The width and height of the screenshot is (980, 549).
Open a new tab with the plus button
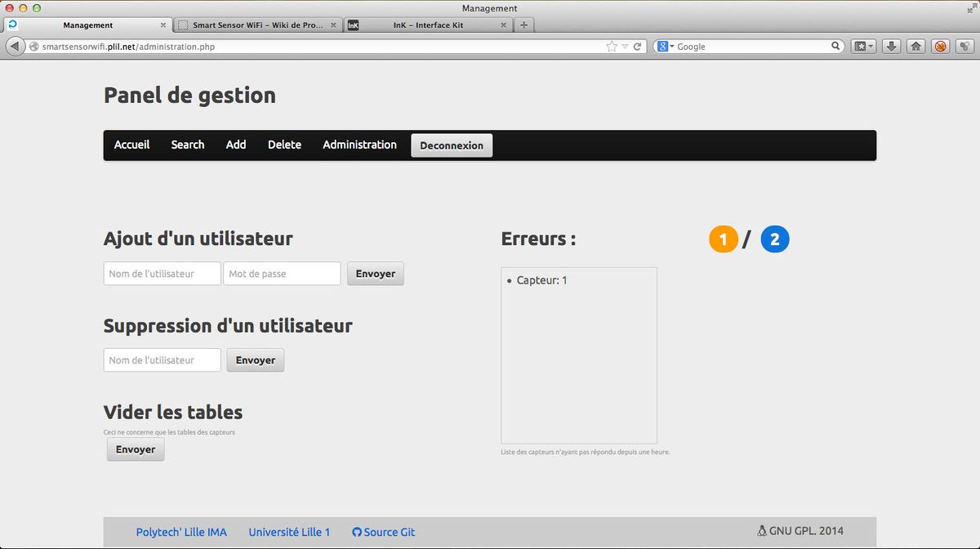[523, 25]
